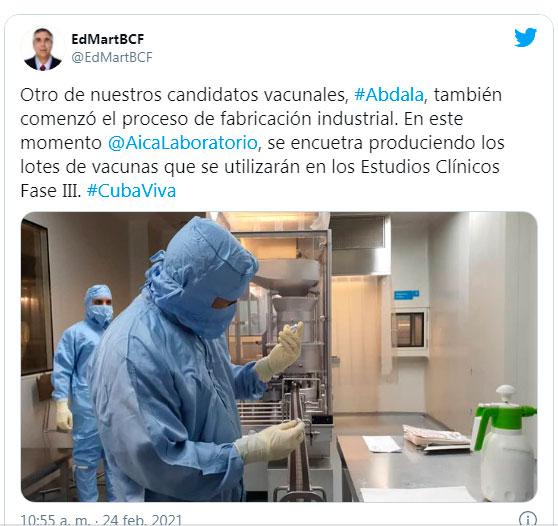Open the #CubaViva hashtag
Screen dimensions: 558x526
pos(131,191)
